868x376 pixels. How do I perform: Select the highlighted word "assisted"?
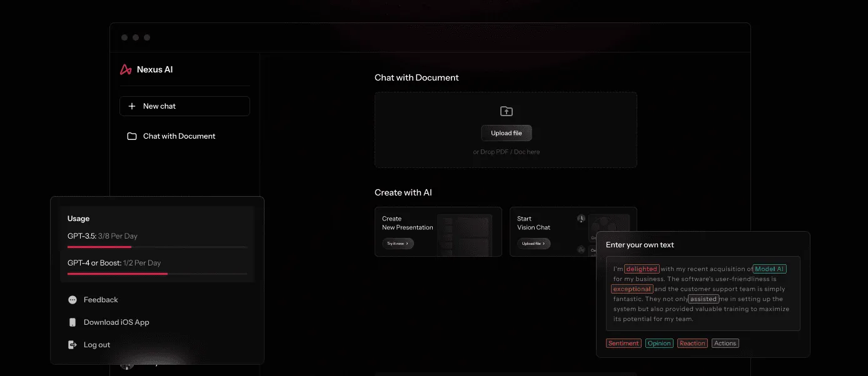coord(704,299)
